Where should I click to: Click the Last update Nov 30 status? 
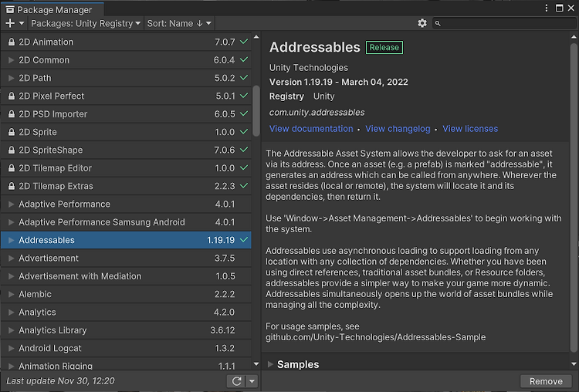click(x=60, y=381)
